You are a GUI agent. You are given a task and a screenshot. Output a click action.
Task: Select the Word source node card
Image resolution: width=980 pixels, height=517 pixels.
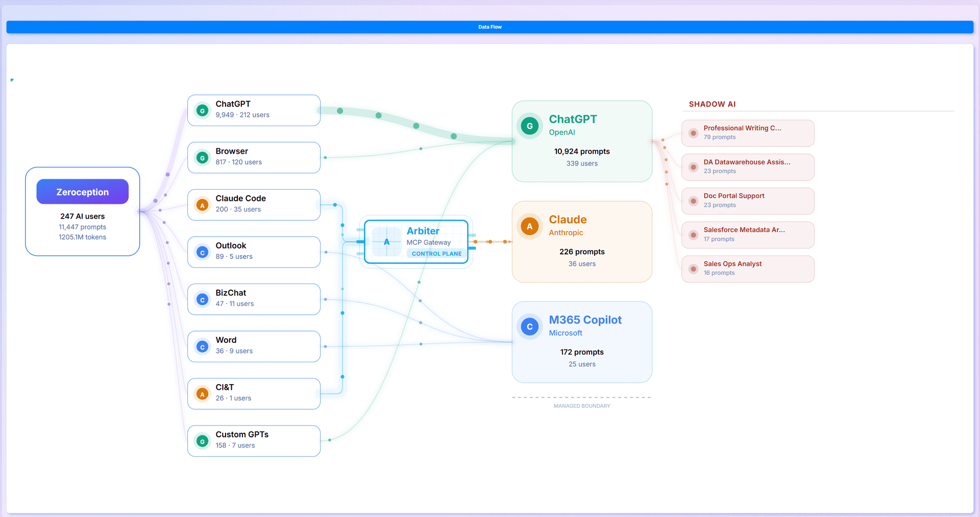pyautogui.click(x=254, y=346)
